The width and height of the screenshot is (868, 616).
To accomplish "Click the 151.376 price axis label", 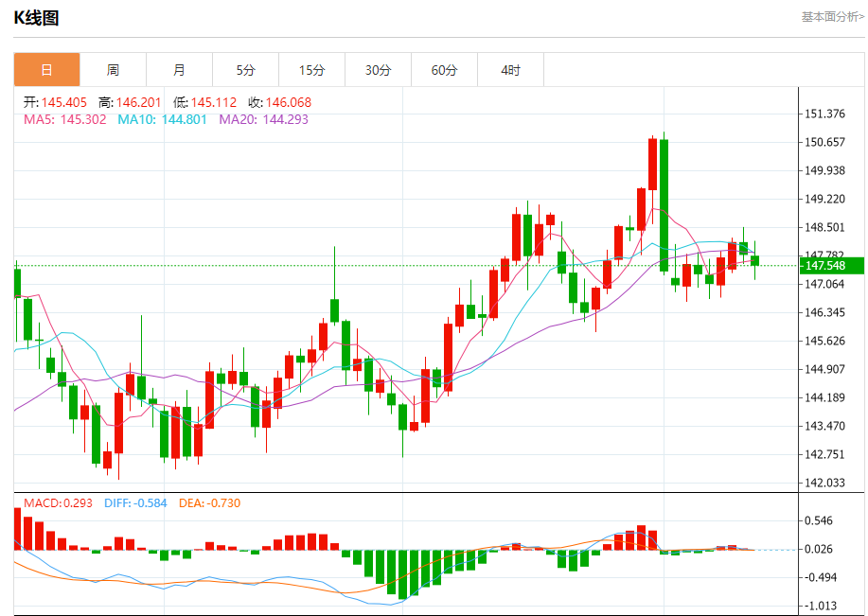I will [824, 114].
